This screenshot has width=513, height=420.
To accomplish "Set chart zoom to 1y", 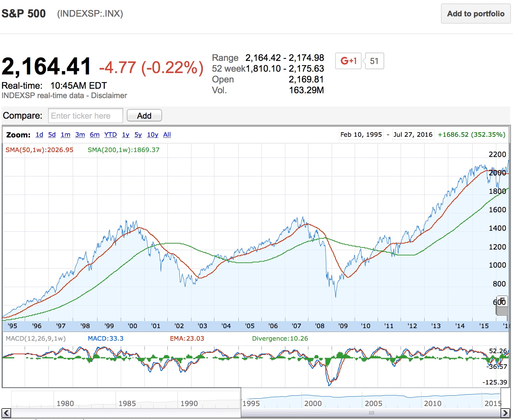I will 126,135.
